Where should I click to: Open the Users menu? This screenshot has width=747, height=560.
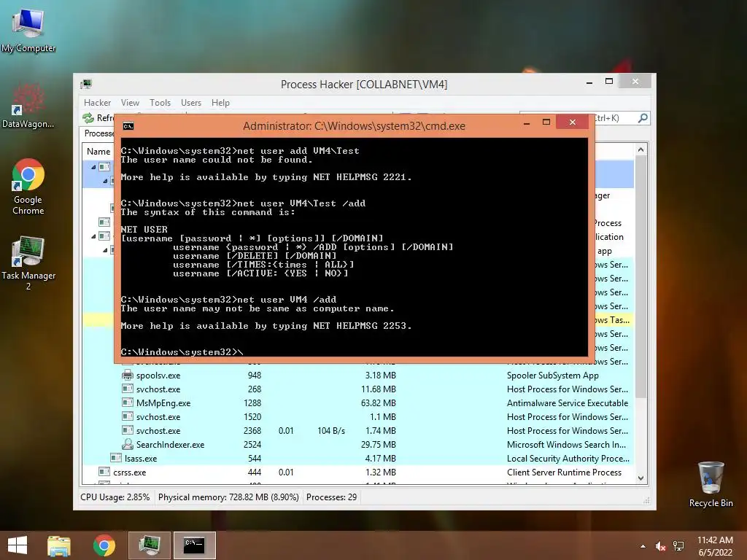point(191,102)
